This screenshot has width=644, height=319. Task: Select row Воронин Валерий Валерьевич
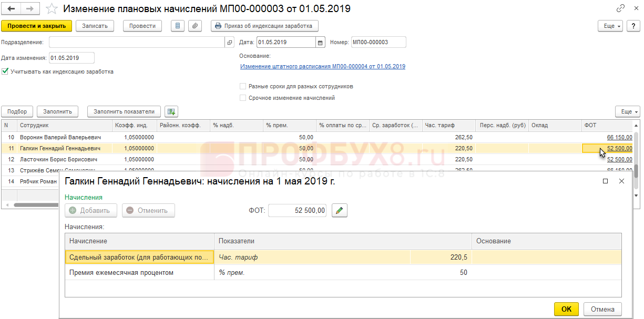(x=318, y=137)
